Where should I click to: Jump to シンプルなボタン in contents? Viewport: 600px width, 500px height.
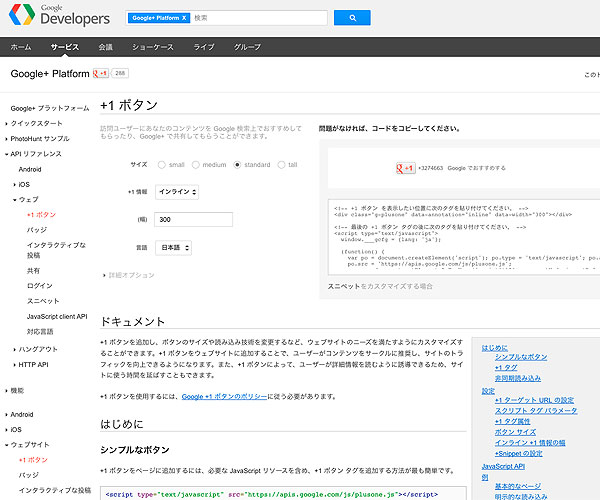pyautogui.click(x=521, y=357)
